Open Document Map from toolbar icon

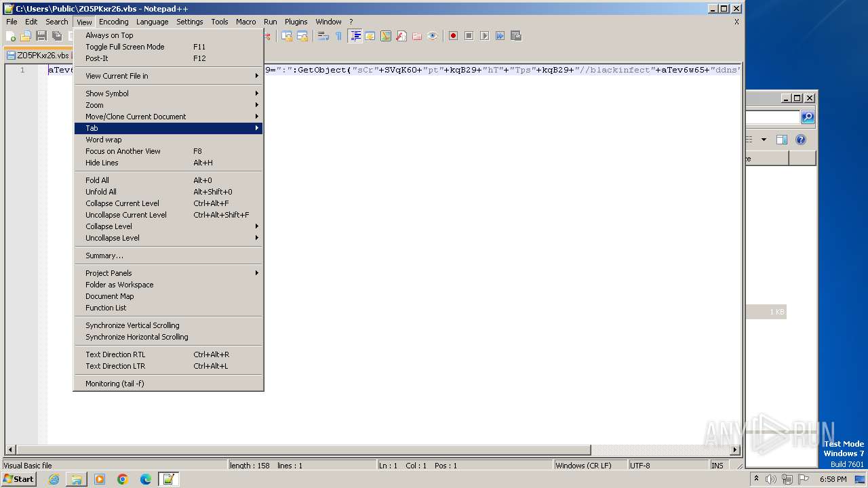point(386,36)
